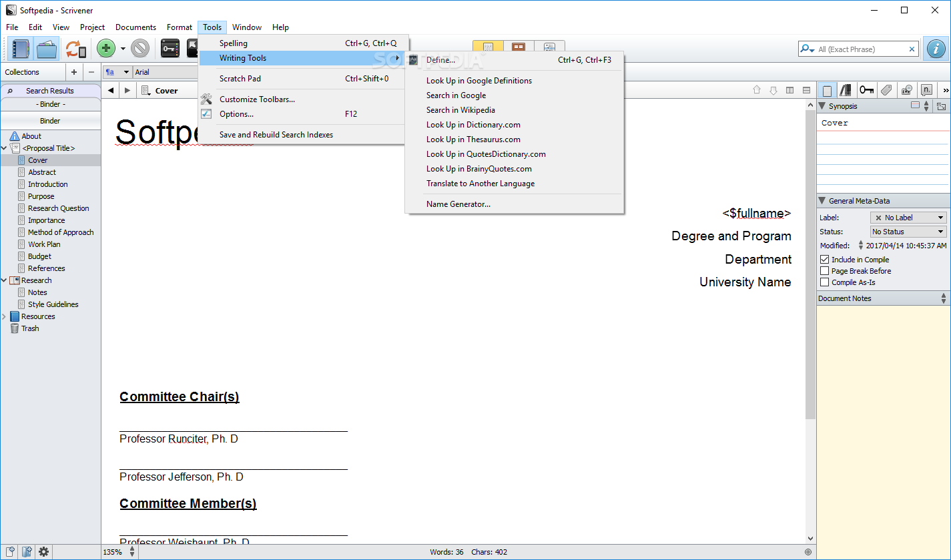Show the Keywords inspector pane
Screen dimensions: 951x560
pyautogui.click(x=866, y=90)
